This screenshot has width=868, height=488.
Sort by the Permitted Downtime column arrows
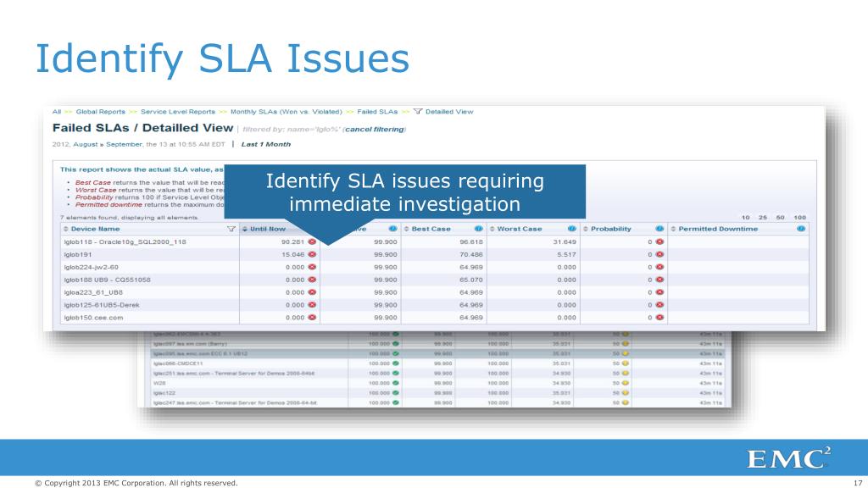673,229
